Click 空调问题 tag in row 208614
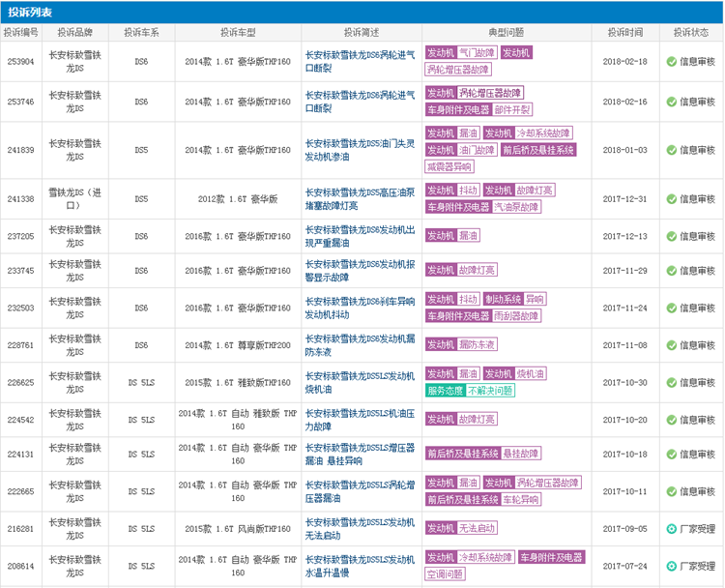725x588 pixels. point(445,574)
